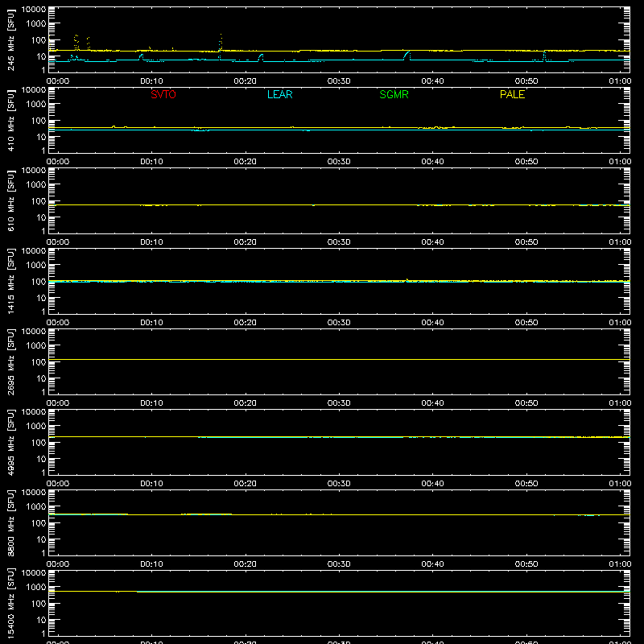Screen dimensions: 644x644
Task: Click the yellow PALE station legend label
Action: point(512,94)
